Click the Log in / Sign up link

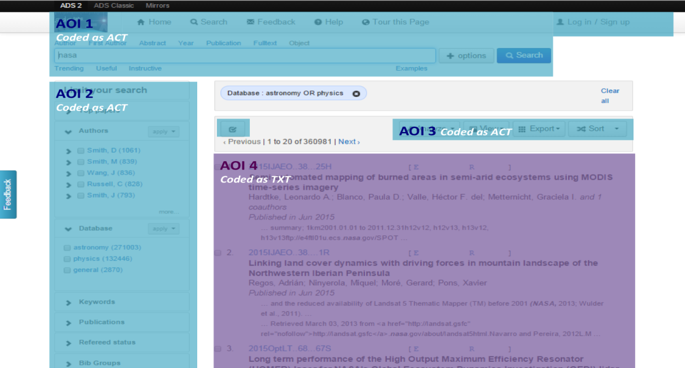click(x=593, y=22)
